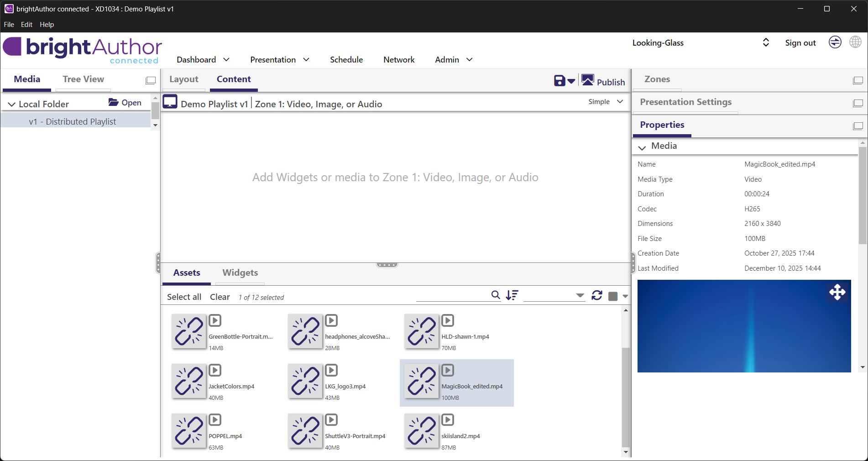
Task: Click the search magnifier icon in Assets
Action: [x=496, y=295]
